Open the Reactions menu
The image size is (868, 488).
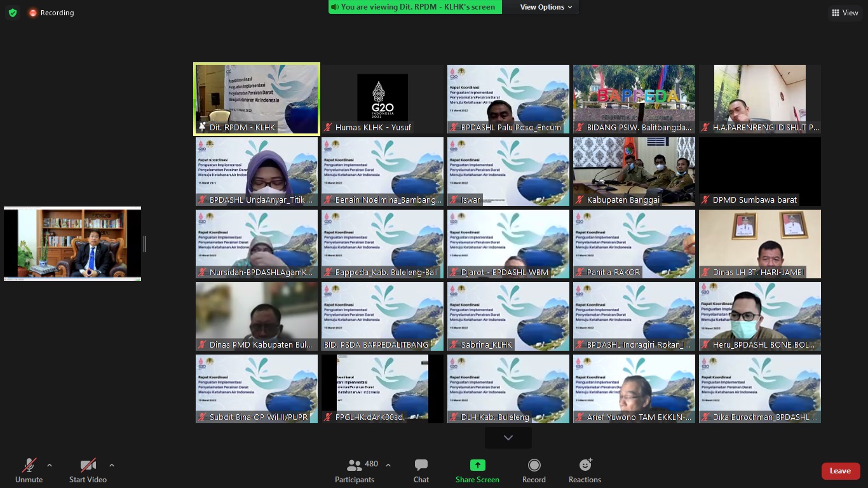click(585, 471)
